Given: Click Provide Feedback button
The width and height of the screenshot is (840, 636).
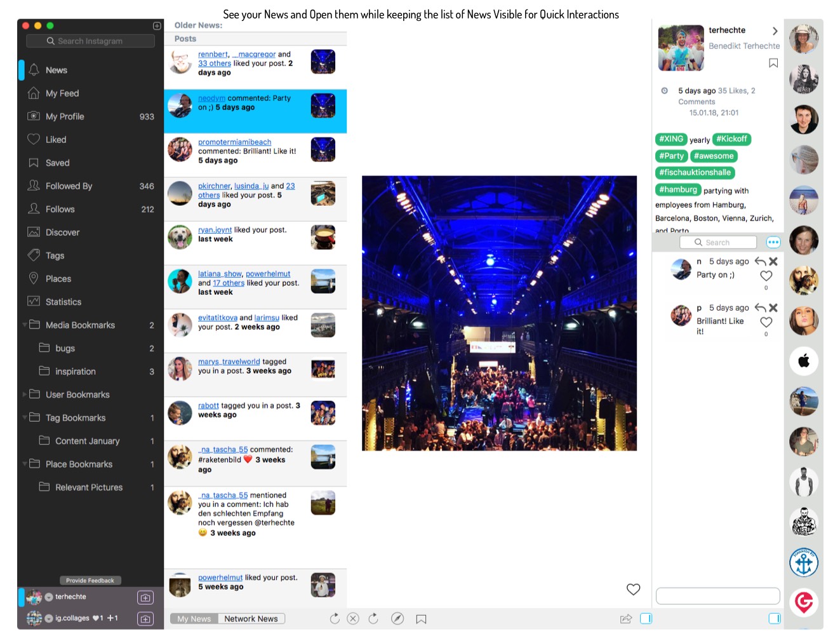Looking at the screenshot, I should point(90,580).
